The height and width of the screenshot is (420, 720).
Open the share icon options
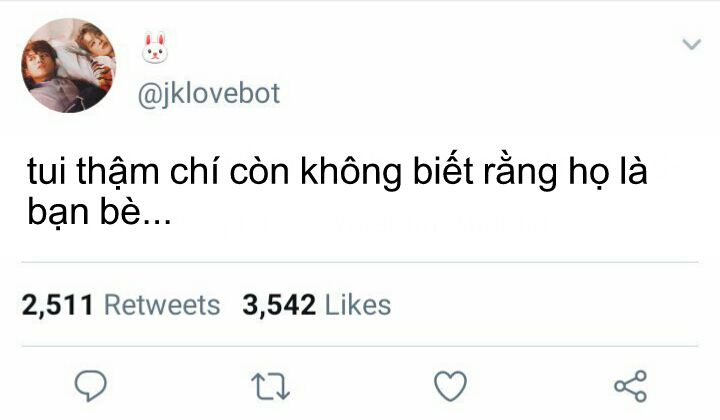[x=631, y=386]
